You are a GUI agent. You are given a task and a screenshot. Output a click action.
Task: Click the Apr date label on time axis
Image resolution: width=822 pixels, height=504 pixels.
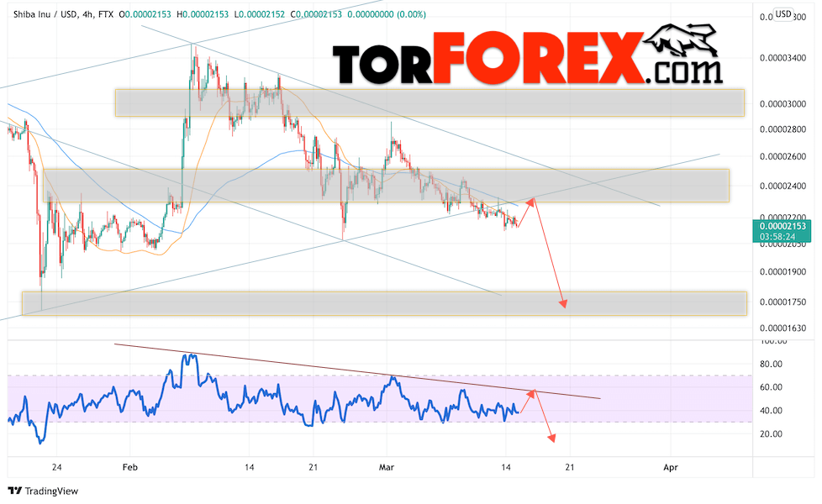pyautogui.click(x=671, y=467)
